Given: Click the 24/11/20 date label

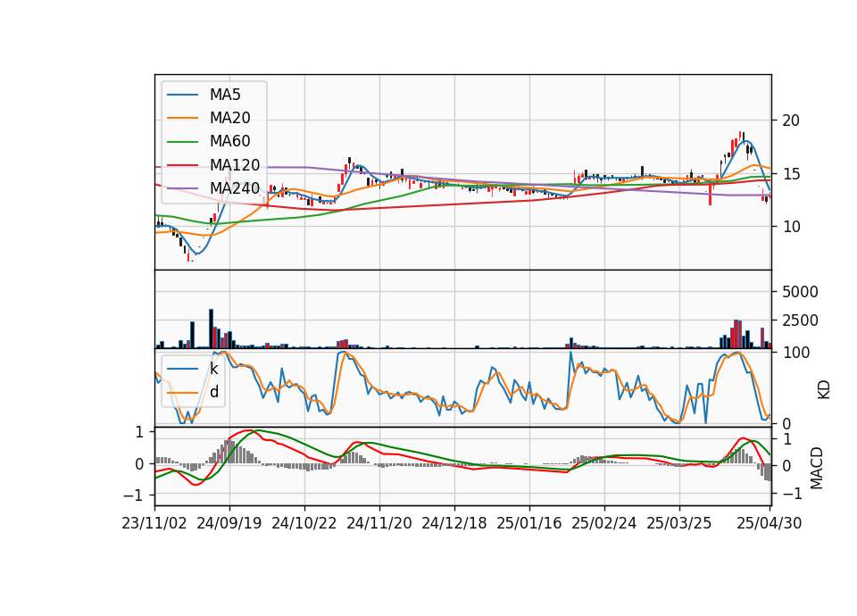Looking at the screenshot, I should point(379,523).
